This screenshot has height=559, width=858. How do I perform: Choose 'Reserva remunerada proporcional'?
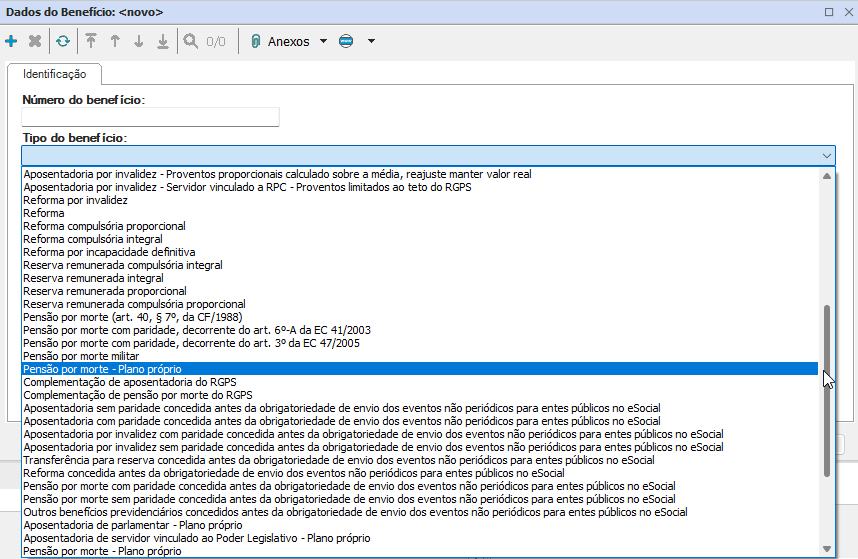tap(420, 291)
